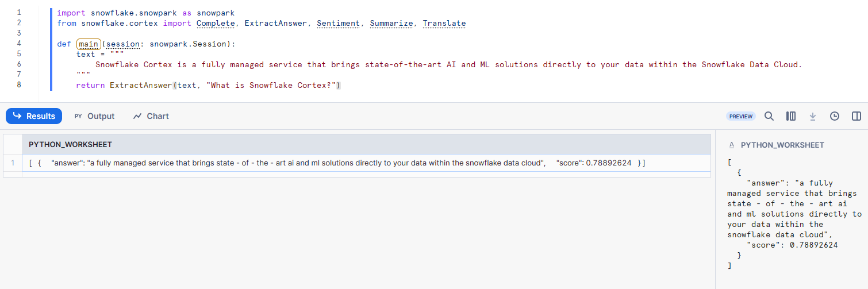The image size is (868, 289).
Task: Click the underlined 'Translate' import
Action: click(444, 23)
